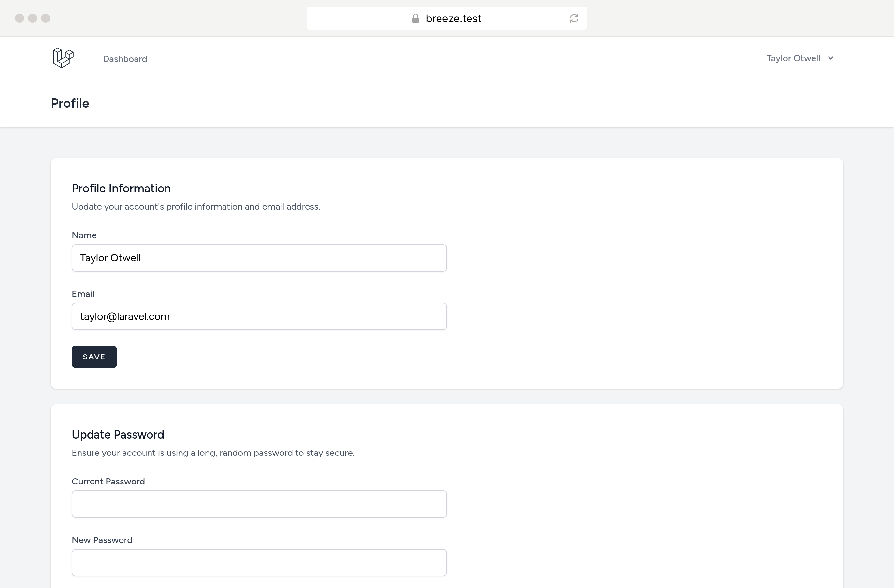The height and width of the screenshot is (588, 894).
Task: Click the Current Password field
Action: [259, 504]
